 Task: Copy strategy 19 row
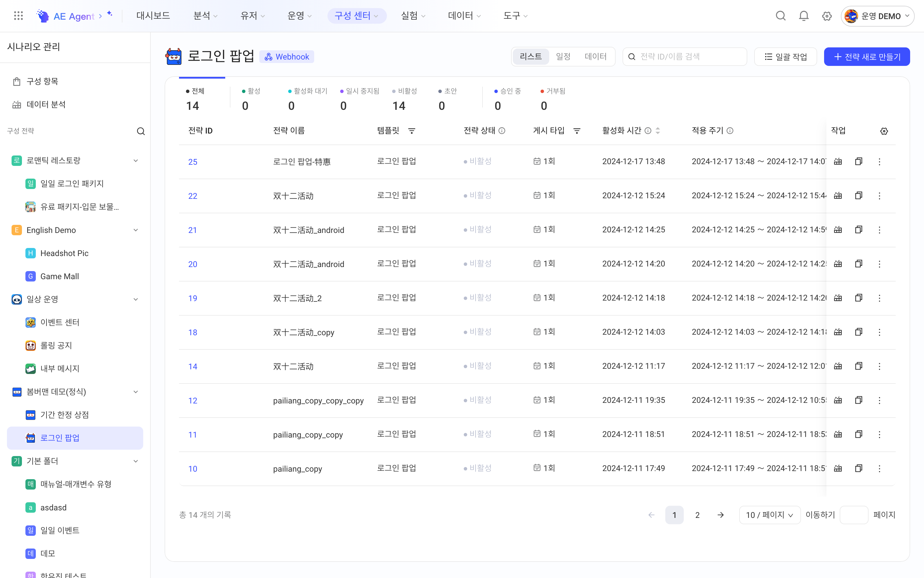pos(858,297)
